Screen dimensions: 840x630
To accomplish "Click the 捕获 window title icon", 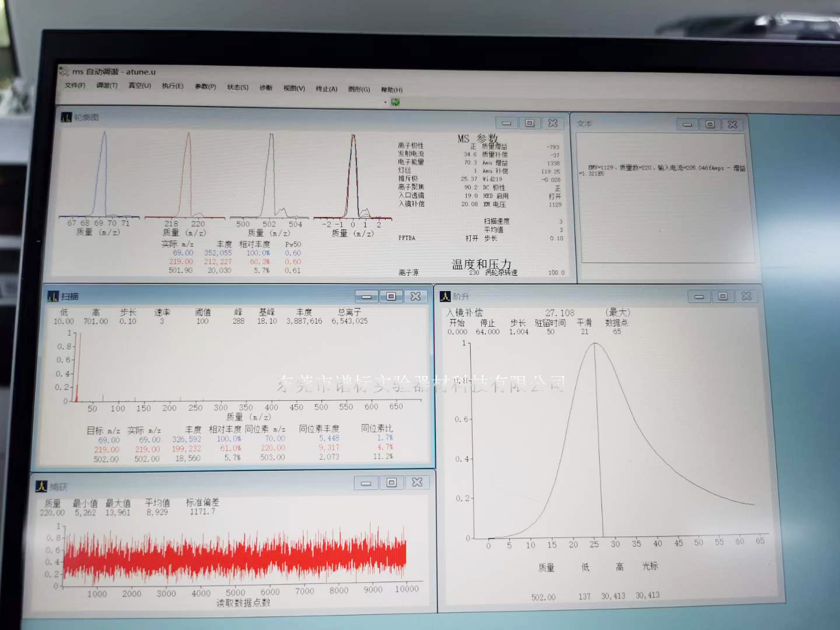I will pos(41,487).
